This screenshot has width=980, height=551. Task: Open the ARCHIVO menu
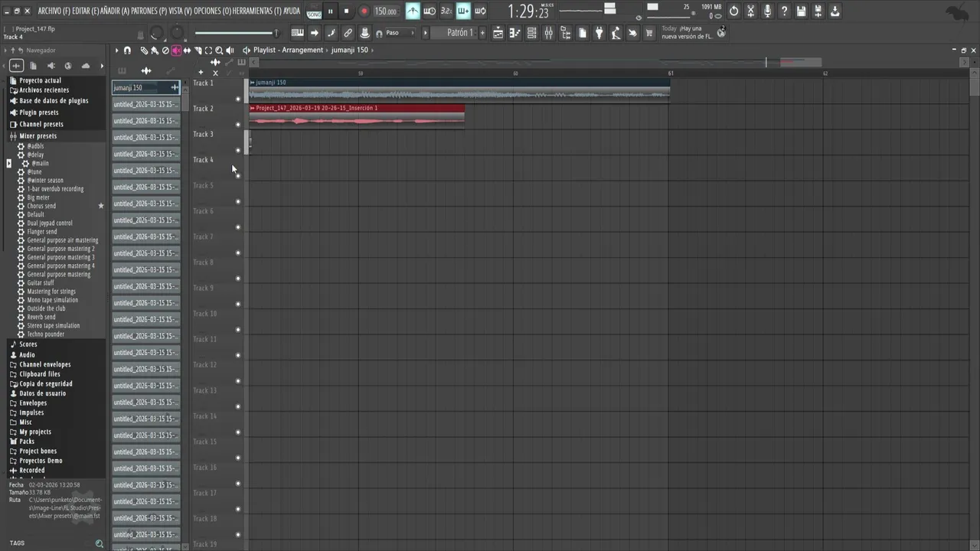pos(54,11)
